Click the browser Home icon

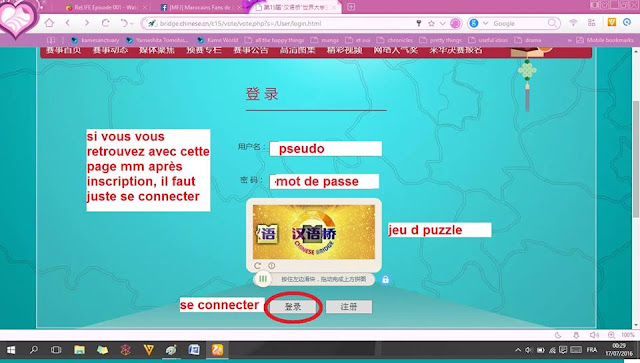[49, 23]
